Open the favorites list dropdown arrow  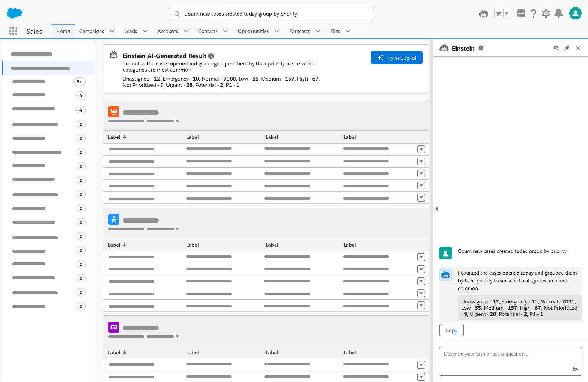[x=507, y=14]
